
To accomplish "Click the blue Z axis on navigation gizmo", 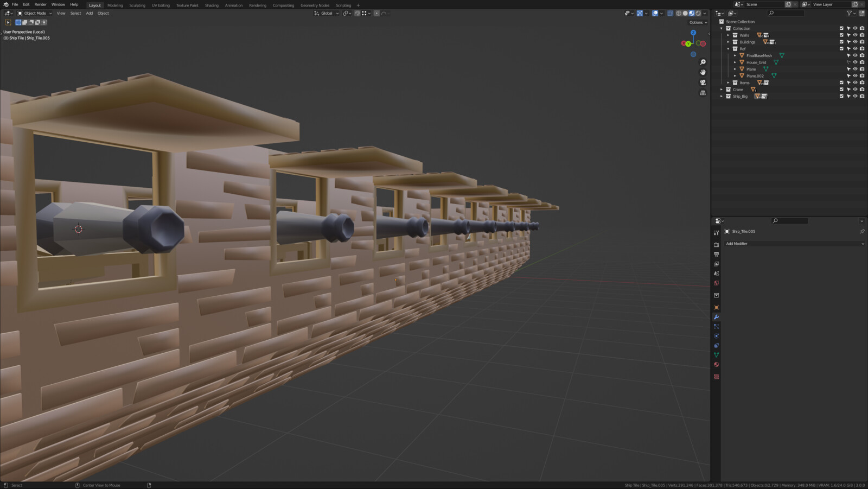I will (693, 33).
